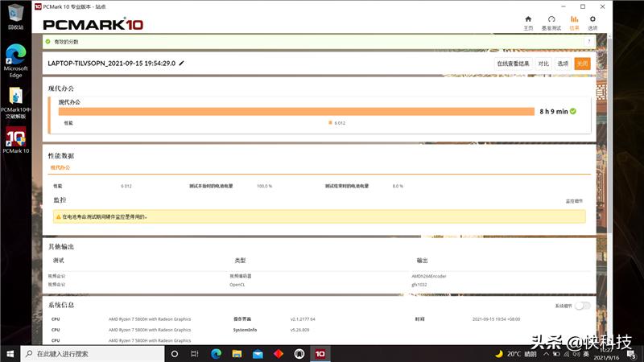Click the Cortana circle in taskbar
This screenshot has width=644, height=362.
click(x=175, y=353)
